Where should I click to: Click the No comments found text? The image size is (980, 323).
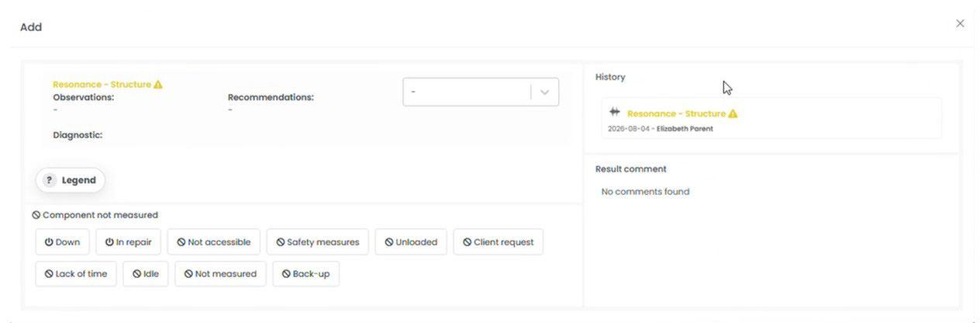(x=645, y=192)
